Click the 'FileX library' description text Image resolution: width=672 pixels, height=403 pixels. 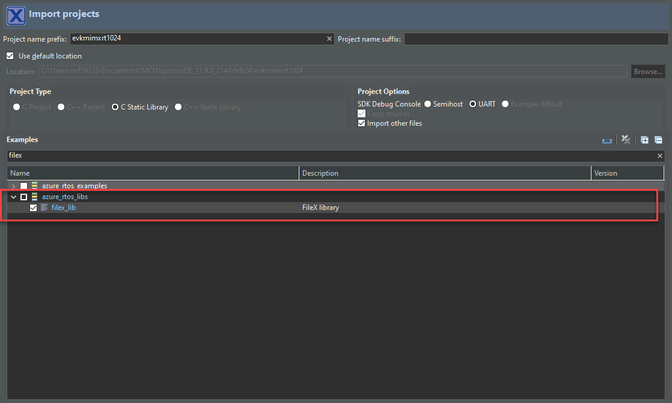point(321,208)
